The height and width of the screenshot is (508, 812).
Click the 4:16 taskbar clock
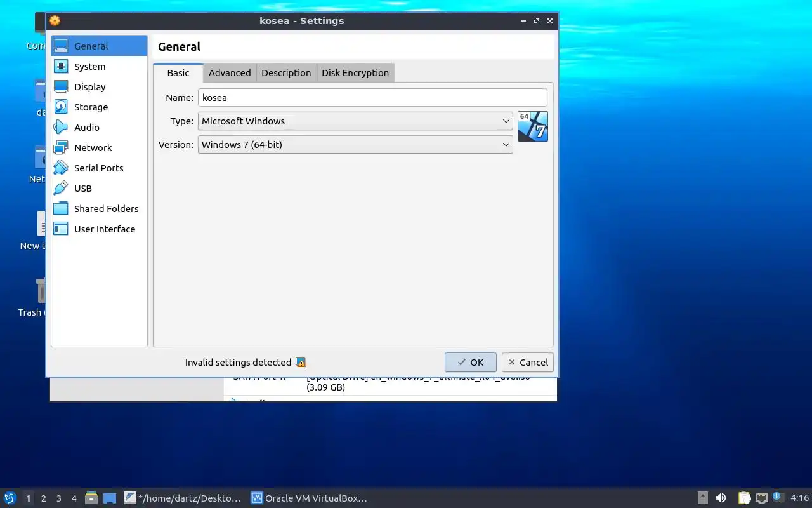[799, 498]
